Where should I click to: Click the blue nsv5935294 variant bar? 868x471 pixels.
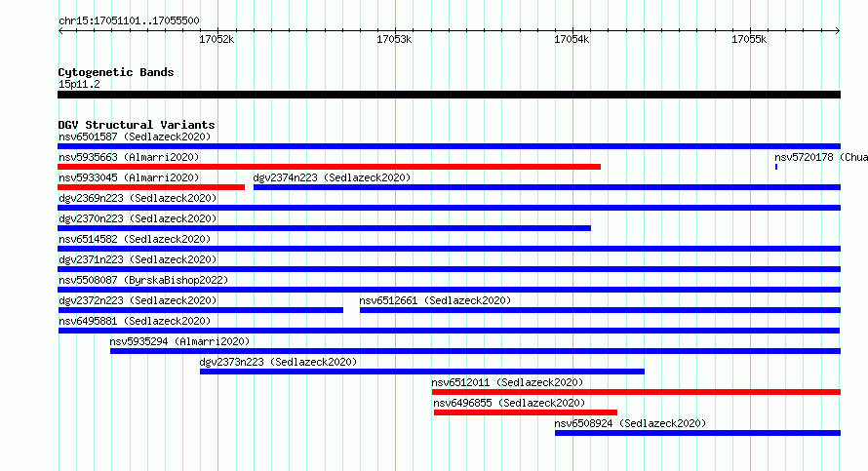[x=476, y=351]
